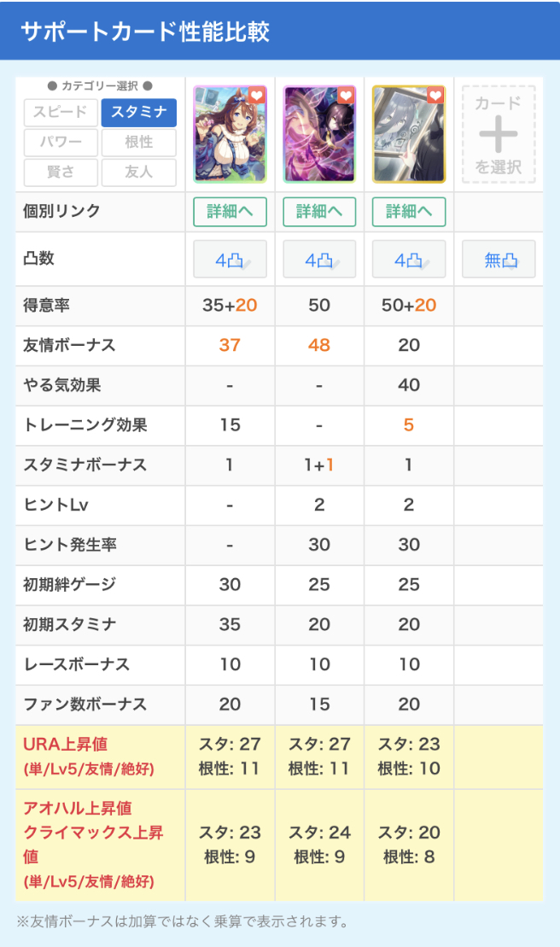Select the スタミナ category
Screen dimensions: 560x947
(x=138, y=113)
